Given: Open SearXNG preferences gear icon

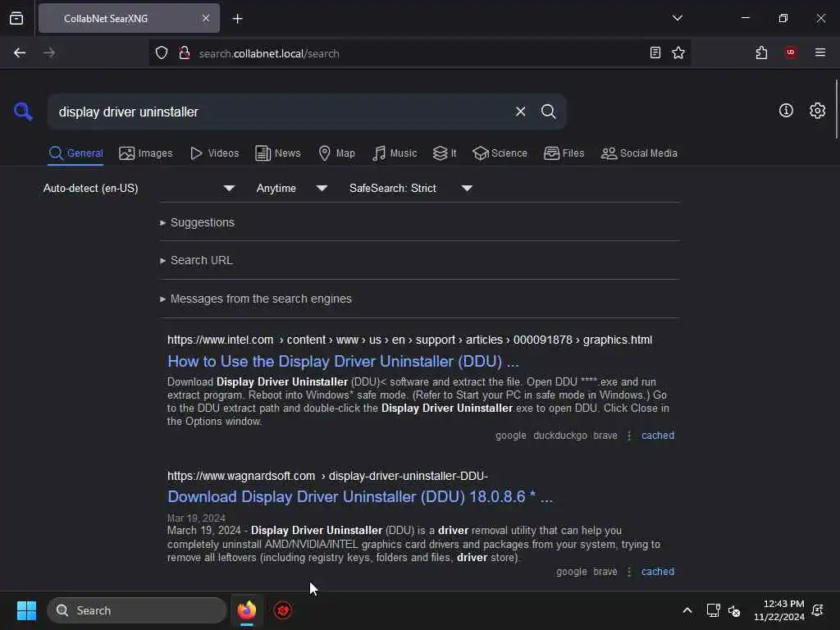Looking at the screenshot, I should pos(817,111).
